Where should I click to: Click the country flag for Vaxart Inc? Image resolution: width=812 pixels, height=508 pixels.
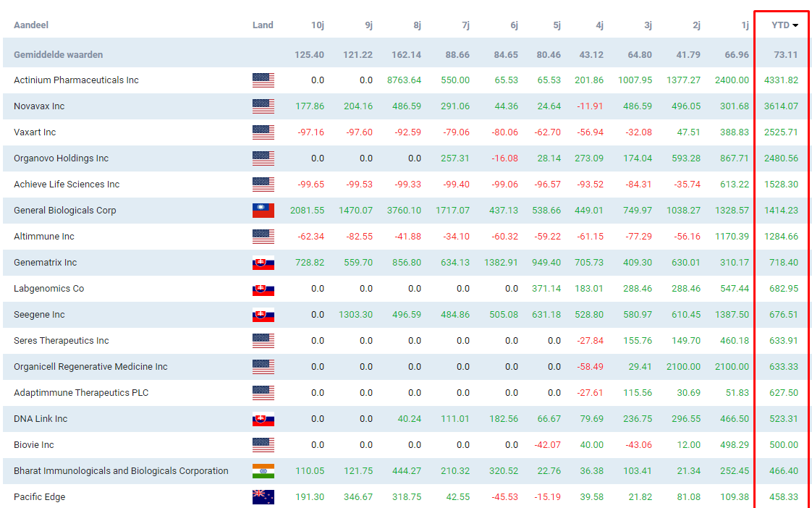(263, 132)
